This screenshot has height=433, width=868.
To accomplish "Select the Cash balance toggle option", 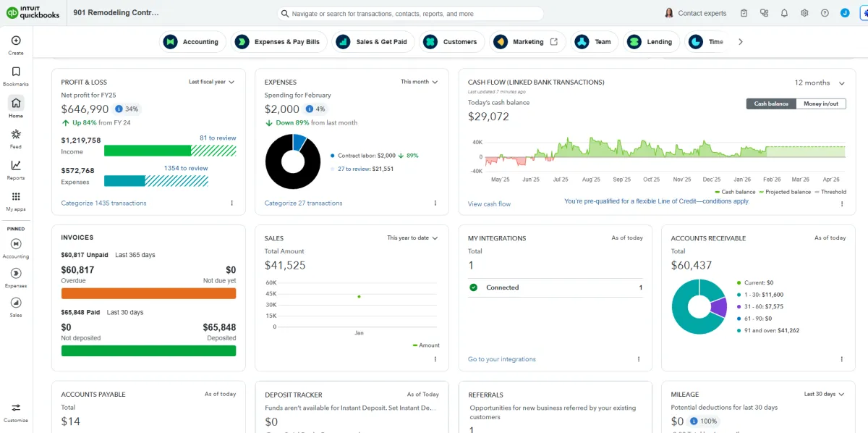I will point(771,104).
